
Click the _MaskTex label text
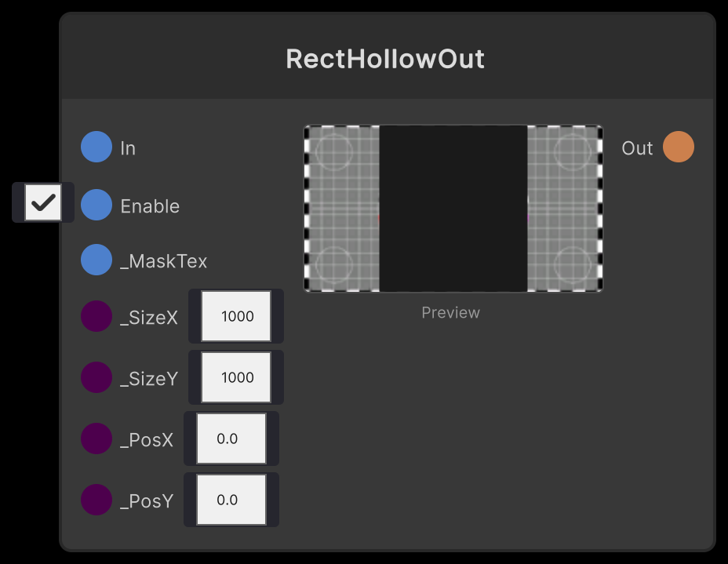tap(164, 260)
